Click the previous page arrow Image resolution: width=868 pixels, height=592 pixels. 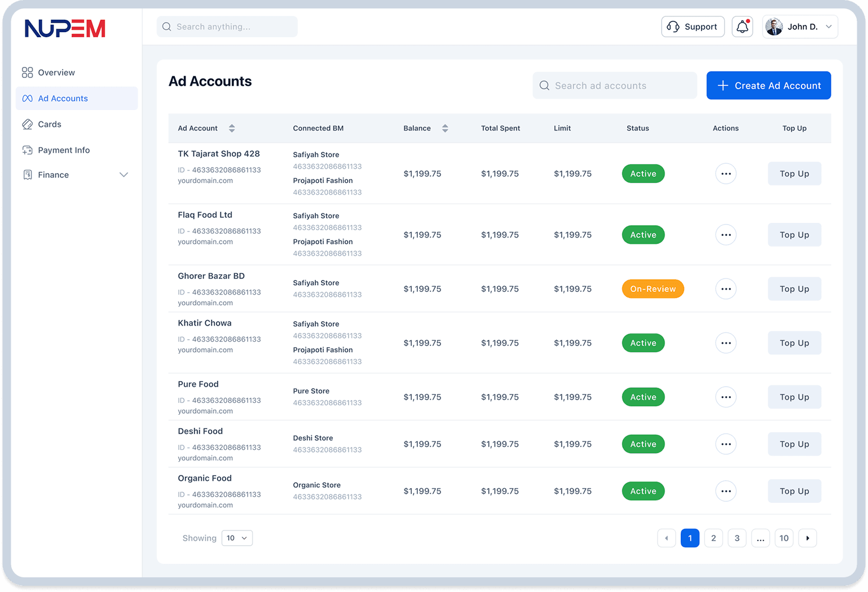[x=667, y=538]
